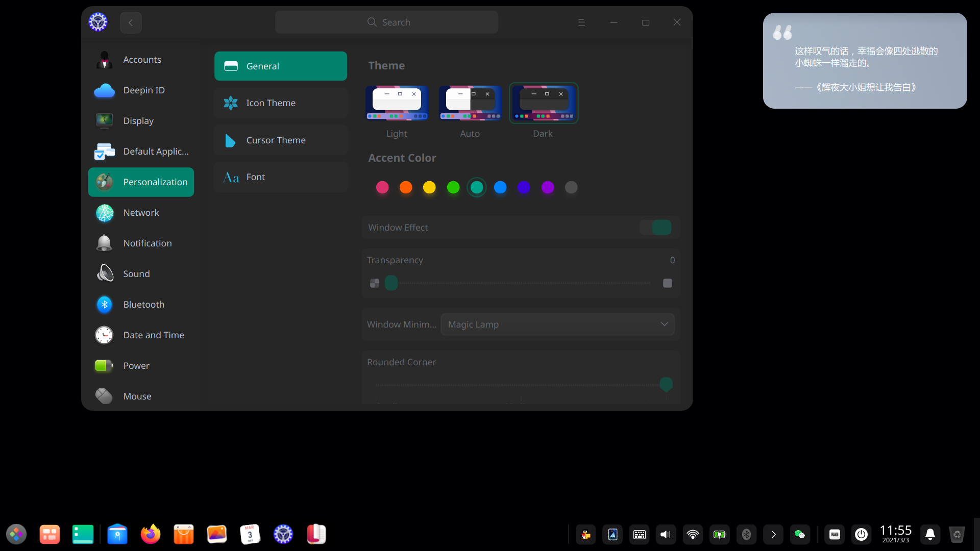The height and width of the screenshot is (551, 980).
Task: Expand the Magic Lamp minimize effect dropdown
Action: (557, 324)
